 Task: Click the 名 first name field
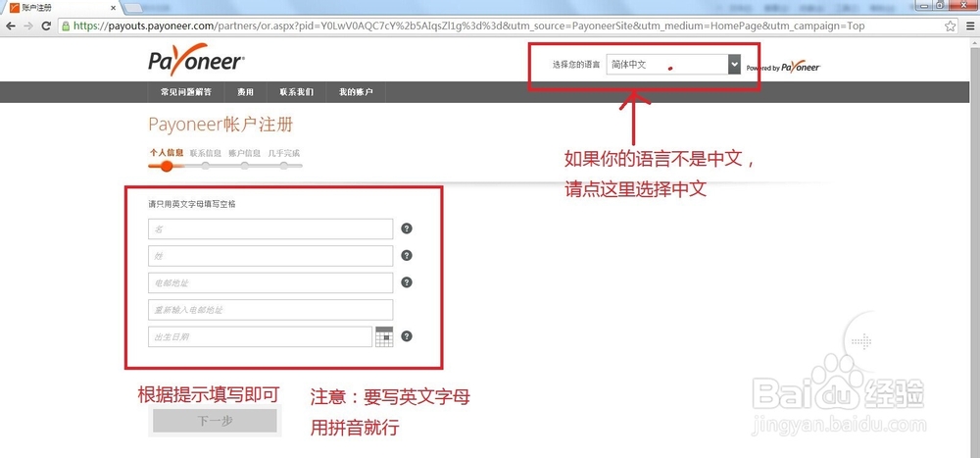(x=270, y=229)
